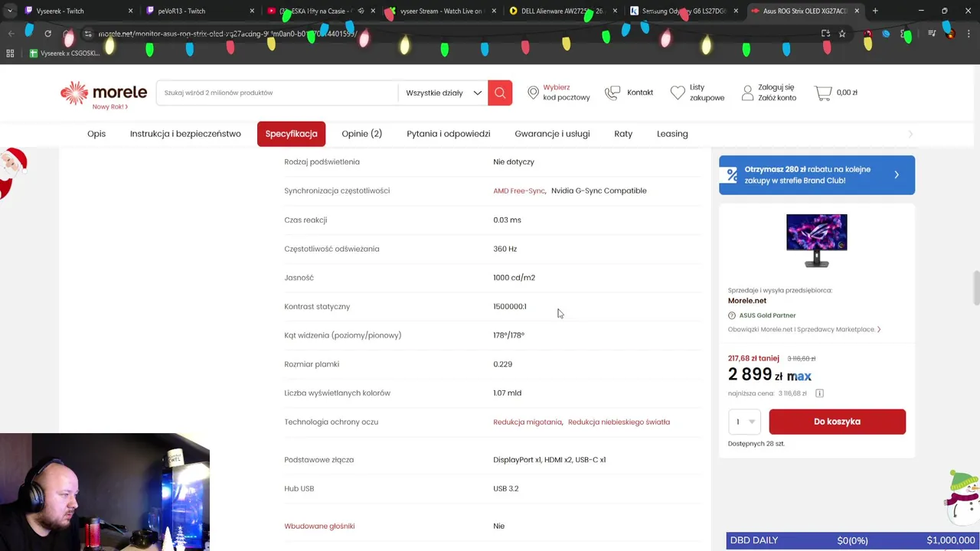Screen dimensions: 980x551
Task: Click the 2 899 zł price
Action: [755, 374]
